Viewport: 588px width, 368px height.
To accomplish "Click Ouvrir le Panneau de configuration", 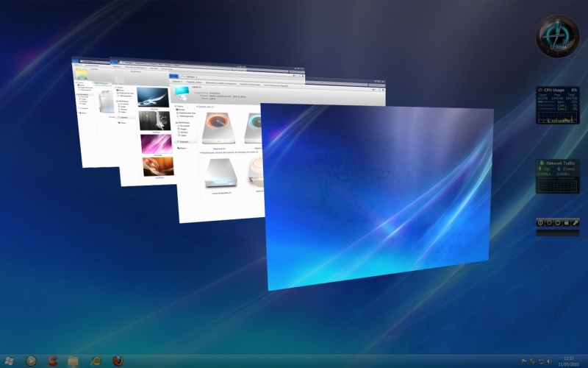I will pos(276,85).
